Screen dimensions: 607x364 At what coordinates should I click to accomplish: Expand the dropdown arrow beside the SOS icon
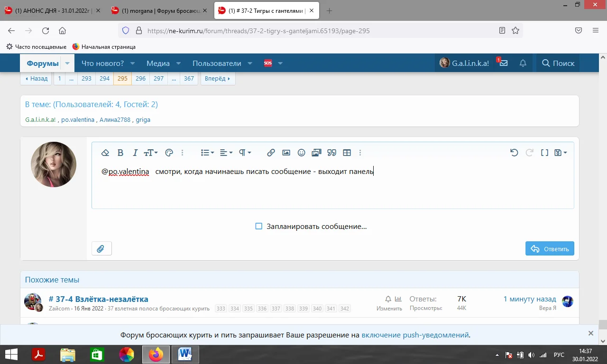point(280,63)
